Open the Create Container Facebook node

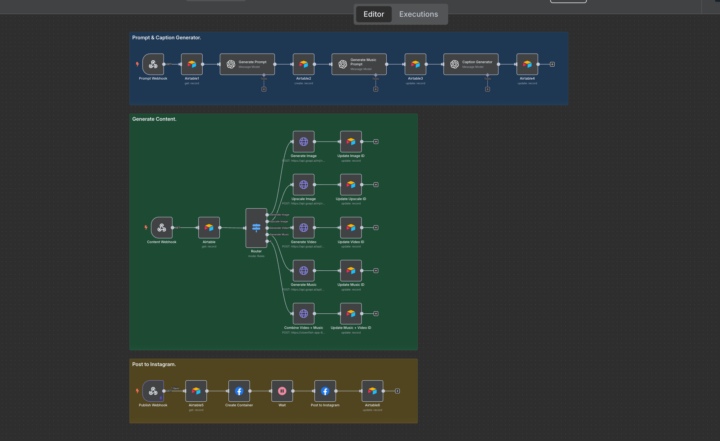point(239,391)
